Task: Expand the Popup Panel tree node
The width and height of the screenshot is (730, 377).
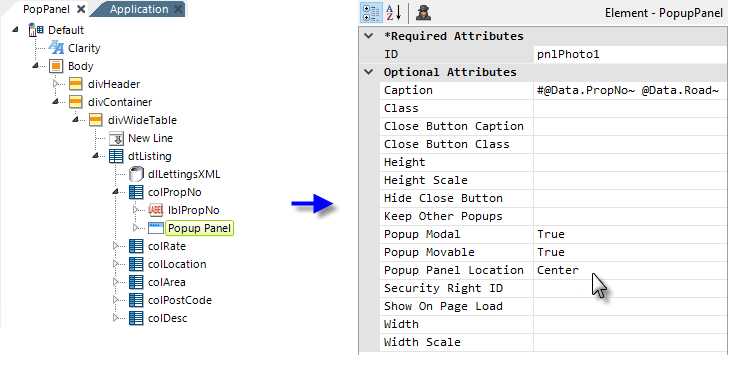Action: click(136, 228)
